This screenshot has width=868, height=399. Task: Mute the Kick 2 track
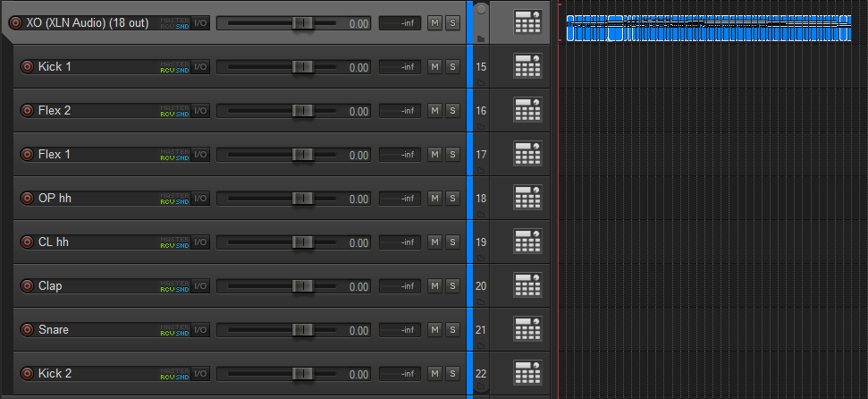point(435,374)
